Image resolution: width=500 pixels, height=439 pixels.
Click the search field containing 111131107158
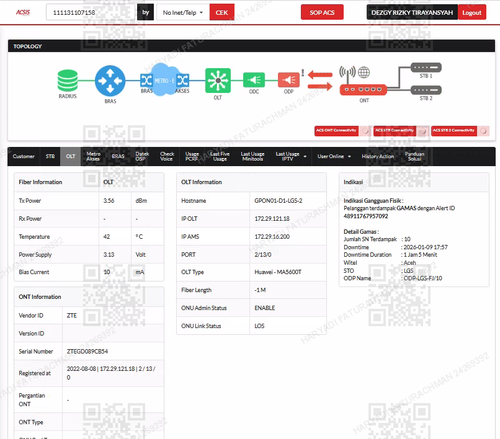[x=91, y=13]
